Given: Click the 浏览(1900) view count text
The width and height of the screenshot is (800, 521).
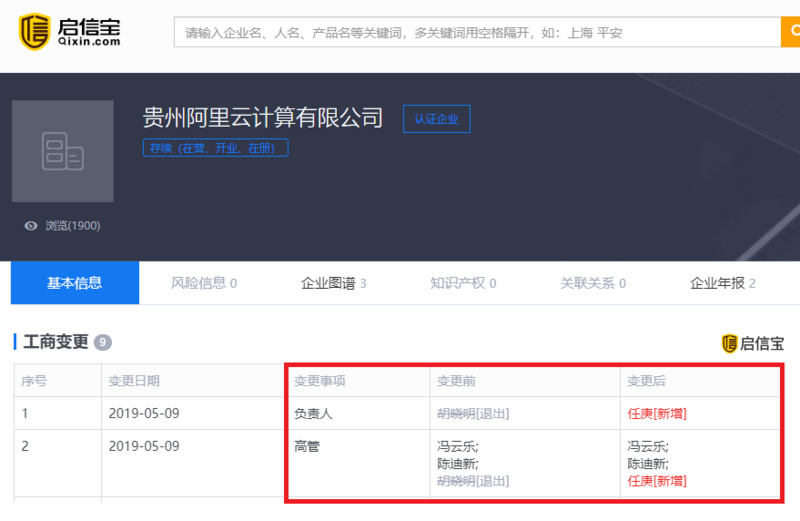Looking at the screenshot, I should tap(72, 226).
